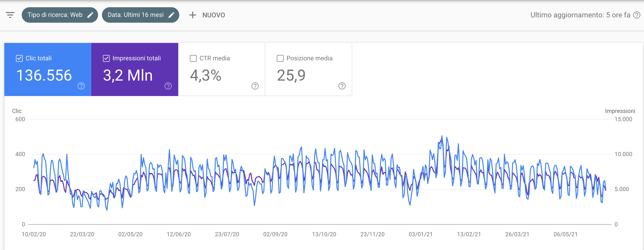The height and width of the screenshot is (250, 644).
Task: Click the Posizione media label
Action: pyautogui.click(x=309, y=58)
